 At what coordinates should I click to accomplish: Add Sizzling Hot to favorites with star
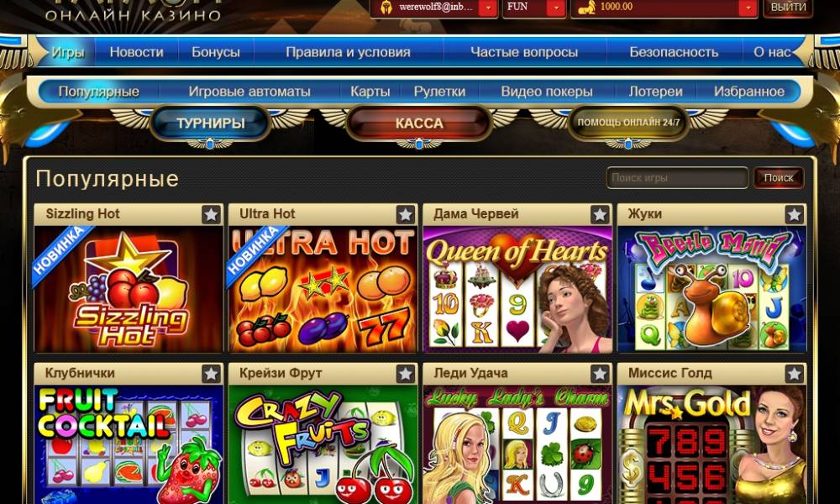(211, 214)
